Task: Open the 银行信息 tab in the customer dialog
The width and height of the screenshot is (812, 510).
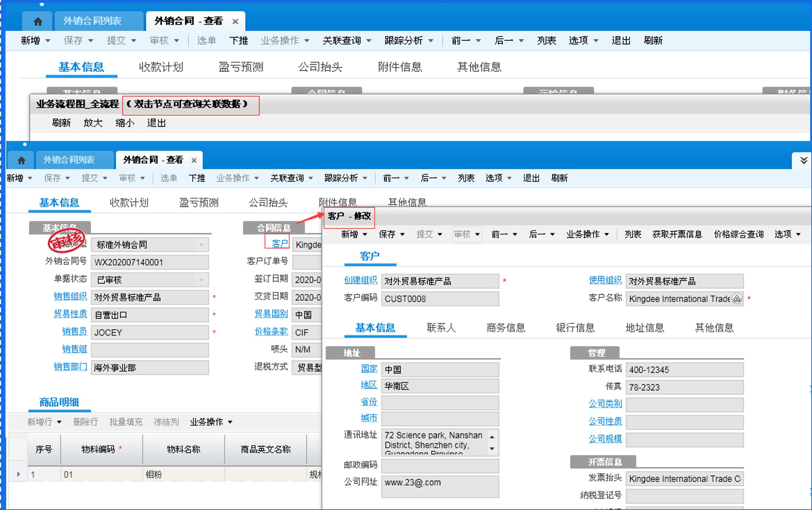Action: [575, 328]
